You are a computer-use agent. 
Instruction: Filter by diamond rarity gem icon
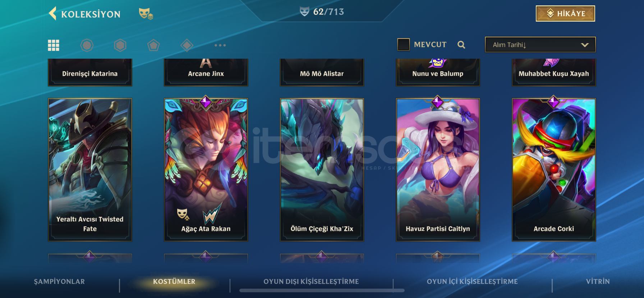coord(187,45)
